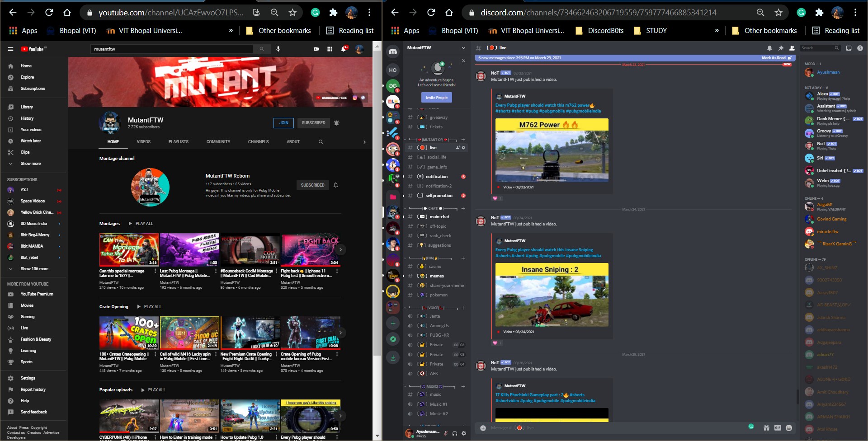Click the Discord search field
Screen dimensions: 868x441
pyautogui.click(x=820, y=48)
